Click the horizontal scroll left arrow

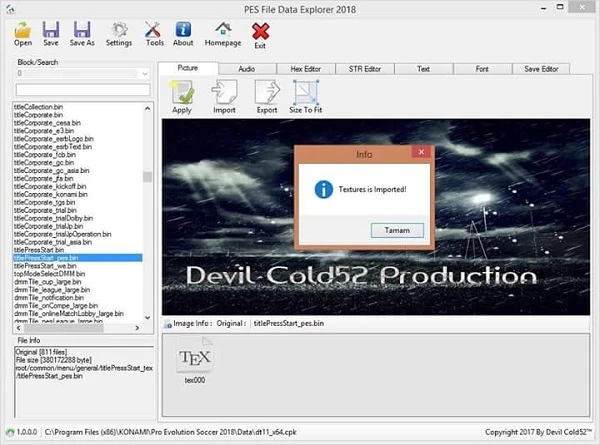(18, 328)
